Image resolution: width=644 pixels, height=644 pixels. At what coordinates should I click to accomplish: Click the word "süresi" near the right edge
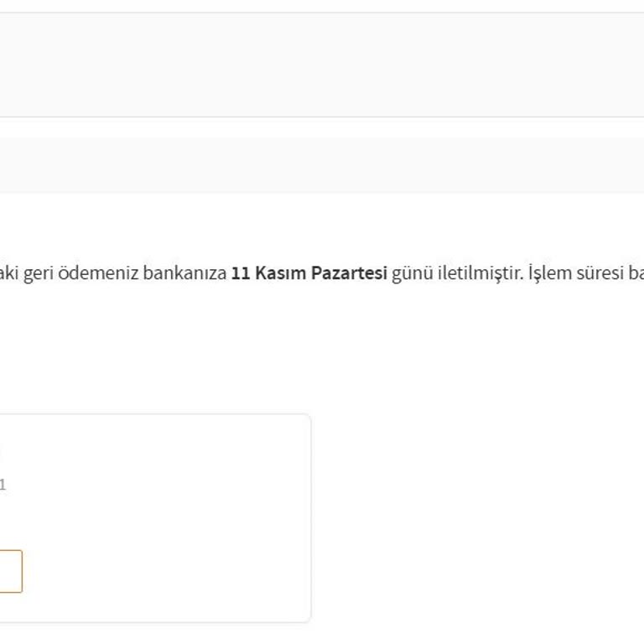click(598, 274)
